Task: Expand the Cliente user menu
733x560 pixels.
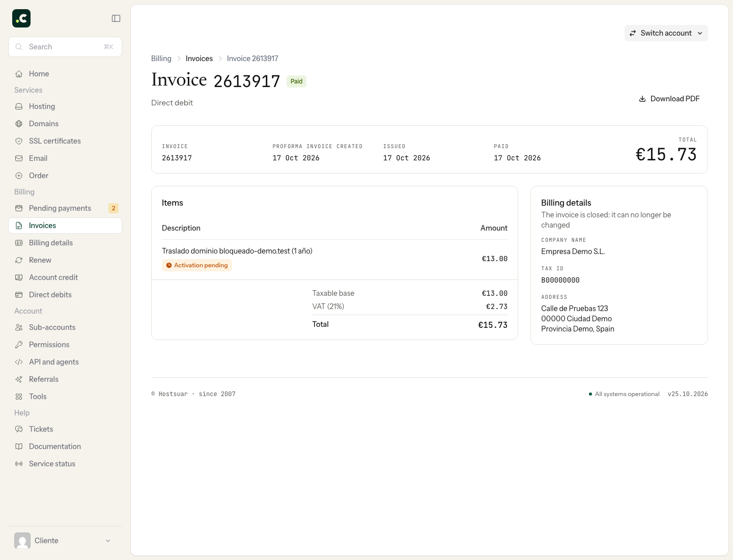Action: tap(65, 541)
